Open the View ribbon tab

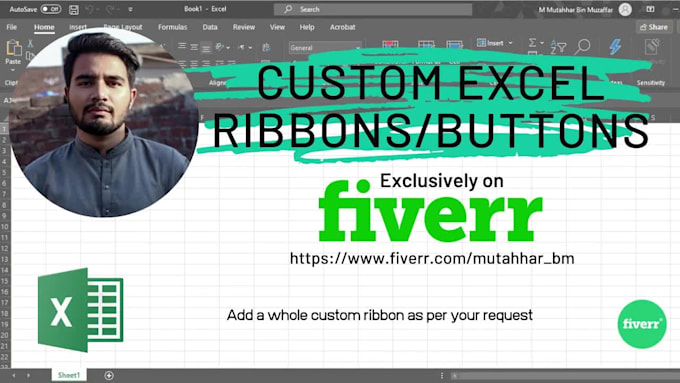point(277,27)
